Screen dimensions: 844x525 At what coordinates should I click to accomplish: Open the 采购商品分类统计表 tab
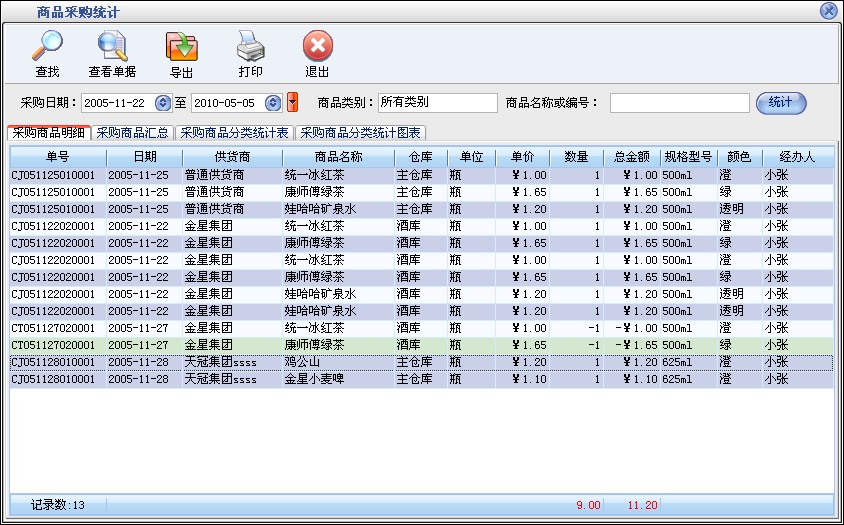coord(235,132)
